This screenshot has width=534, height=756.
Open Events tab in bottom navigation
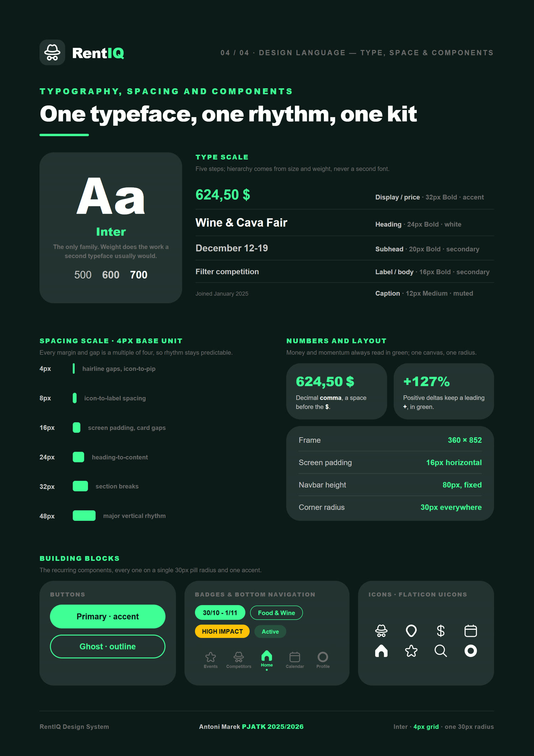pos(211,660)
